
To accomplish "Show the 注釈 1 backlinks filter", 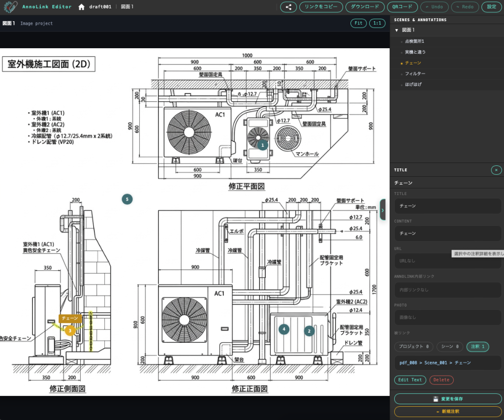I will click(x=477, y=347).
